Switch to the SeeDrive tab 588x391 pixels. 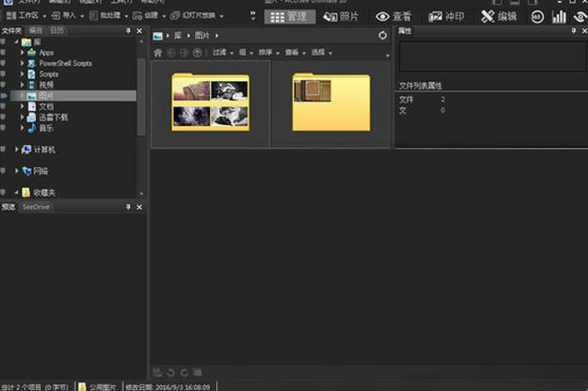(x=35, y=207)
